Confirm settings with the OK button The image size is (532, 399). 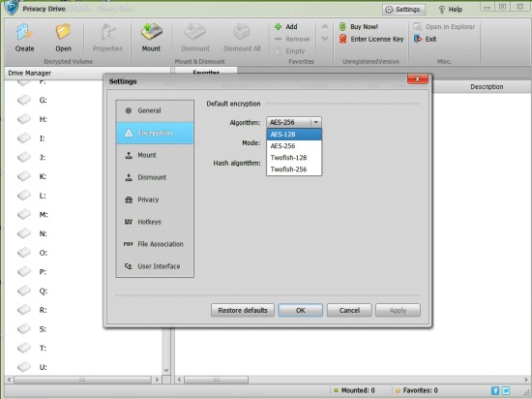pyautogui.click(x=300, y=310)
